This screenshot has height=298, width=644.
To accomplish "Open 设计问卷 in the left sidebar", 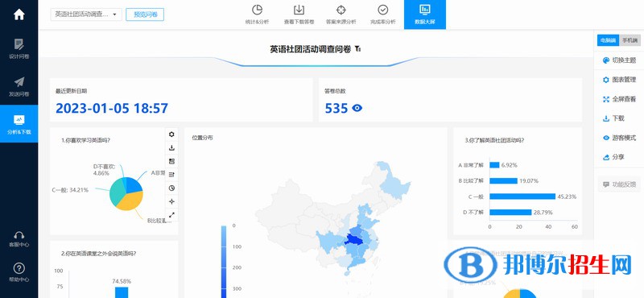I will 19,49.
